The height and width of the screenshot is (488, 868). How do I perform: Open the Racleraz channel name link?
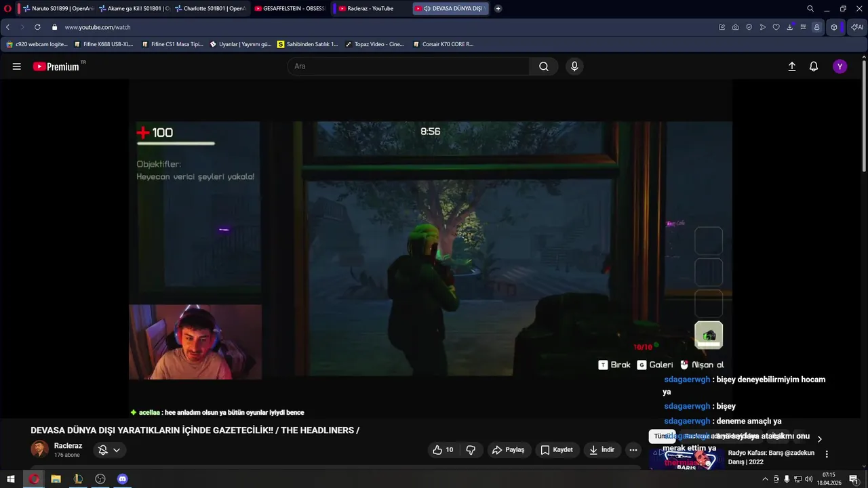pos(68,446)
